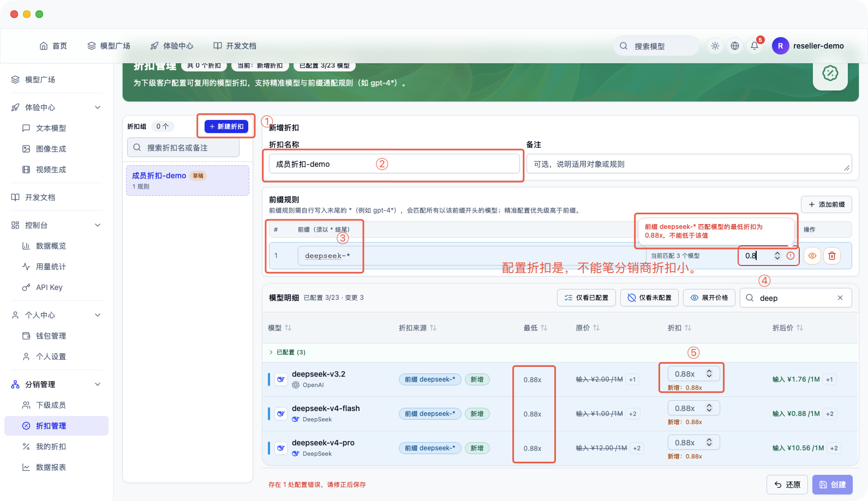This screenshot has width=868, height=501.
Task: Open 数据报表 in the sidebar
Action: pos(57,467)
